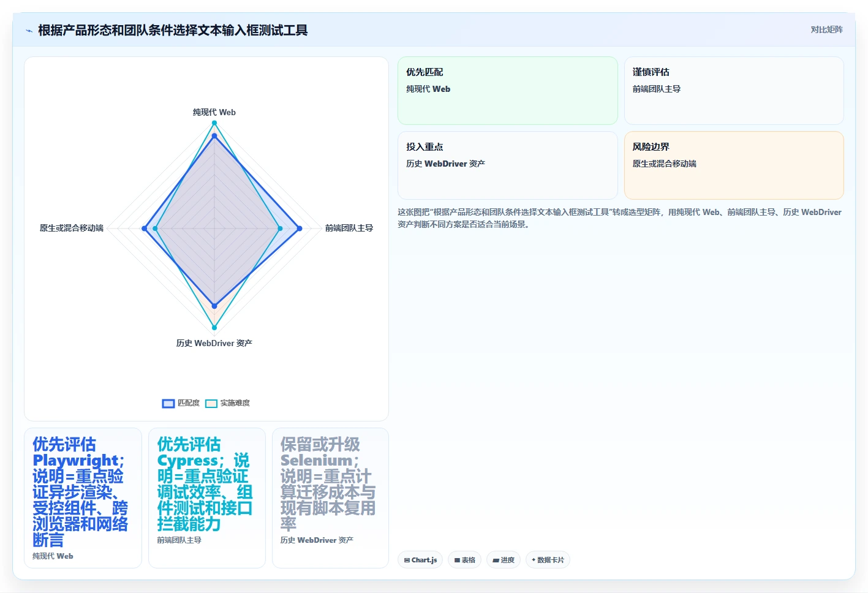Click the 匹配度 data point on the 前端团队主导 axis

299,229
